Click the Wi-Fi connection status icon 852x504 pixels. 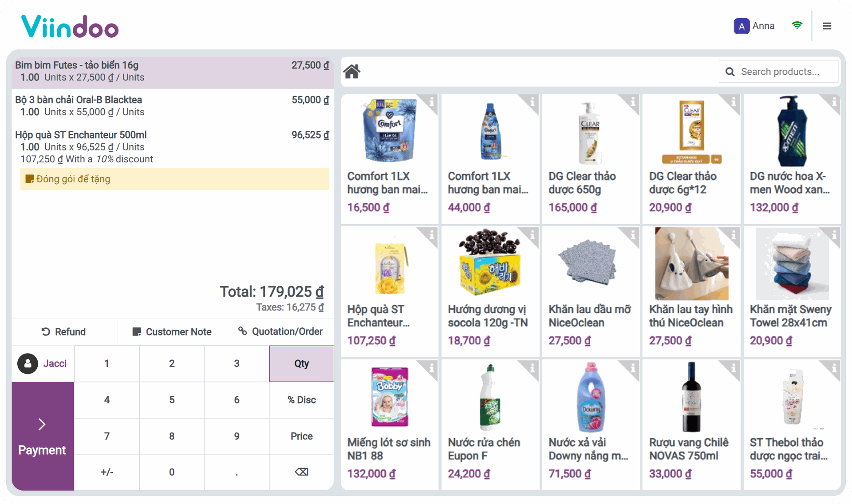coord(797,25)
